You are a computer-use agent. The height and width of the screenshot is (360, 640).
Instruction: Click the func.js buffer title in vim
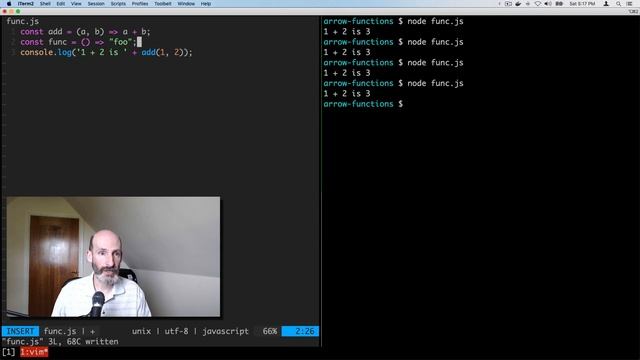[23, 21]
